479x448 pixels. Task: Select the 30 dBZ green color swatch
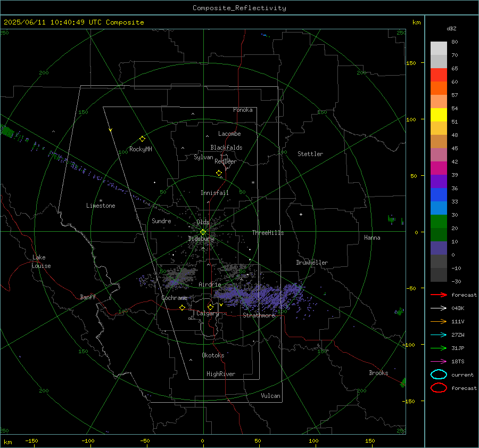pos(439,221)
